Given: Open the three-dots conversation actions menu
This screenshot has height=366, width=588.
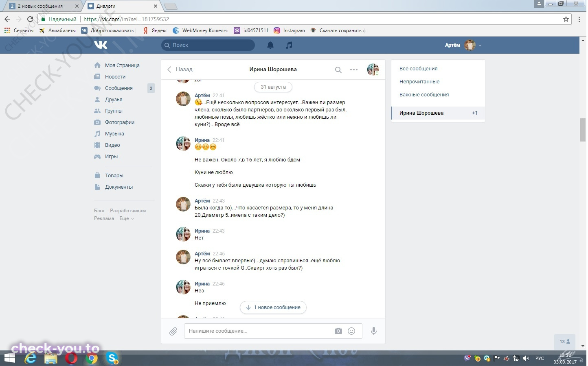Looking at the screenshot, I should 354,70.
